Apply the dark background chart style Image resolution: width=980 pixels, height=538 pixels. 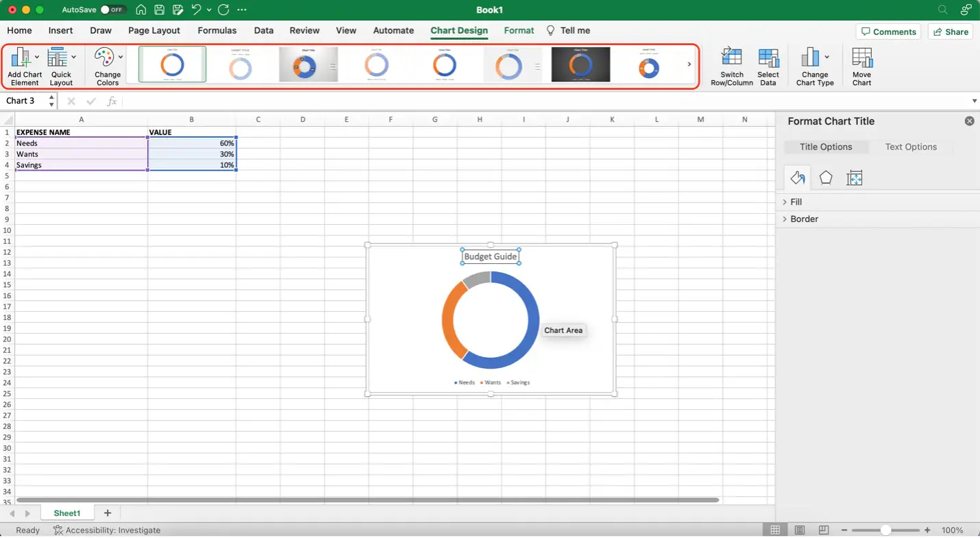580,64
